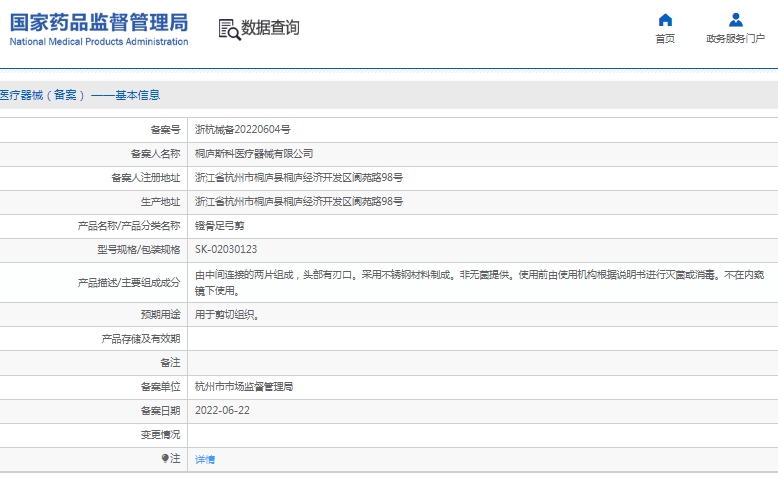Click the 型号规格/包装规格 label
This screenshot has width=778, height=480.
click(138, 249)
